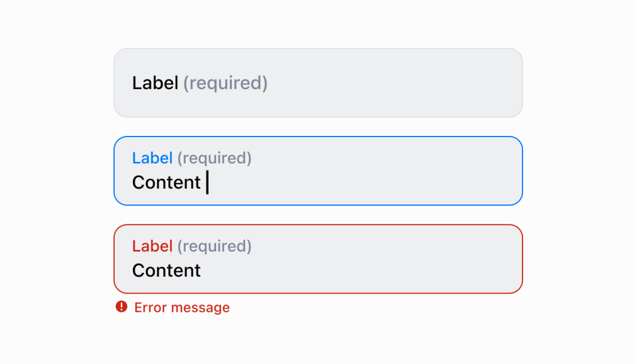Click the red 'Label' floating label

click(152, 246)
